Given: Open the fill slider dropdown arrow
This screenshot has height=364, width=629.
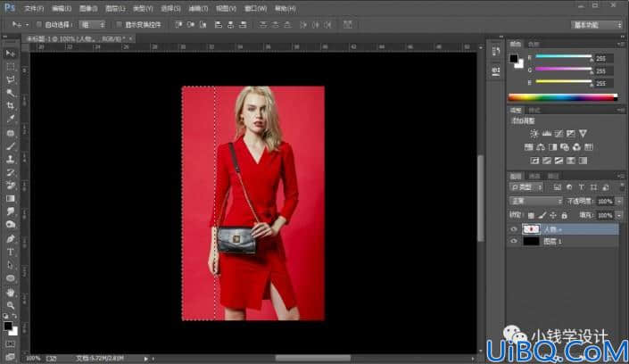Looking at the screenshot, I should (x=619, y=216).
